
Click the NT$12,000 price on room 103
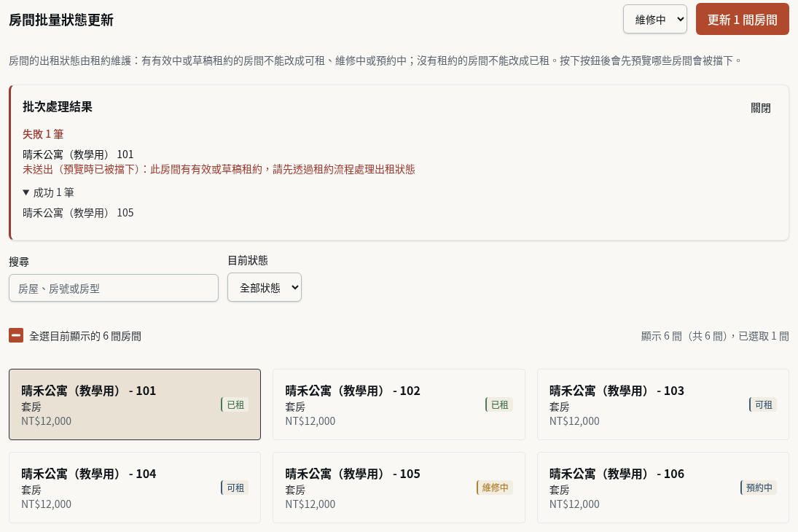click(574, 421)
